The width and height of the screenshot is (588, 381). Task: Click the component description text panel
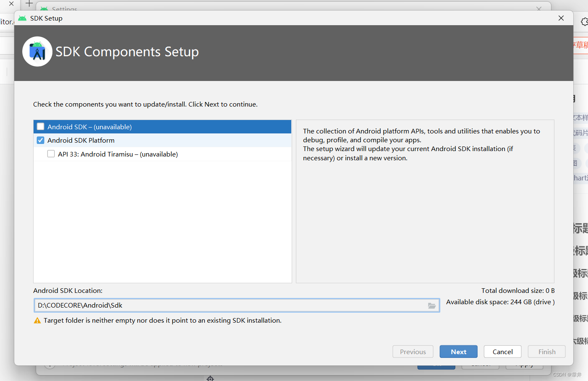pyautogui.click(x=425, y=201)
